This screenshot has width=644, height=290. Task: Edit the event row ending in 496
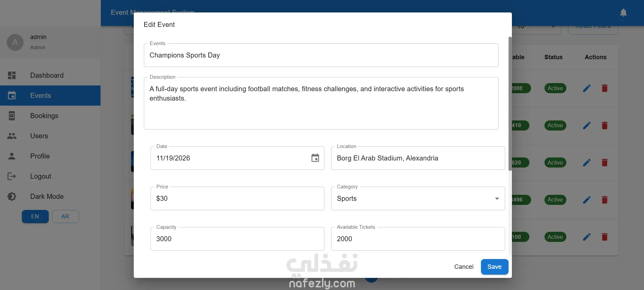pyautogui.click(x=587, y=200)
